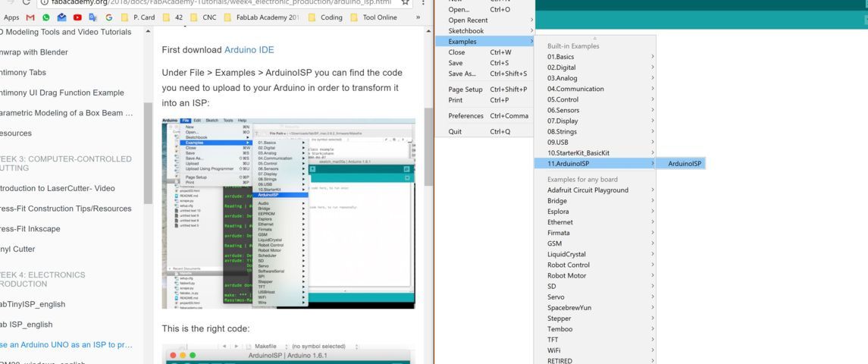Expand the 01.Basics examples arrow
Screen dimensions: 868x364
(x=653, y=57)
